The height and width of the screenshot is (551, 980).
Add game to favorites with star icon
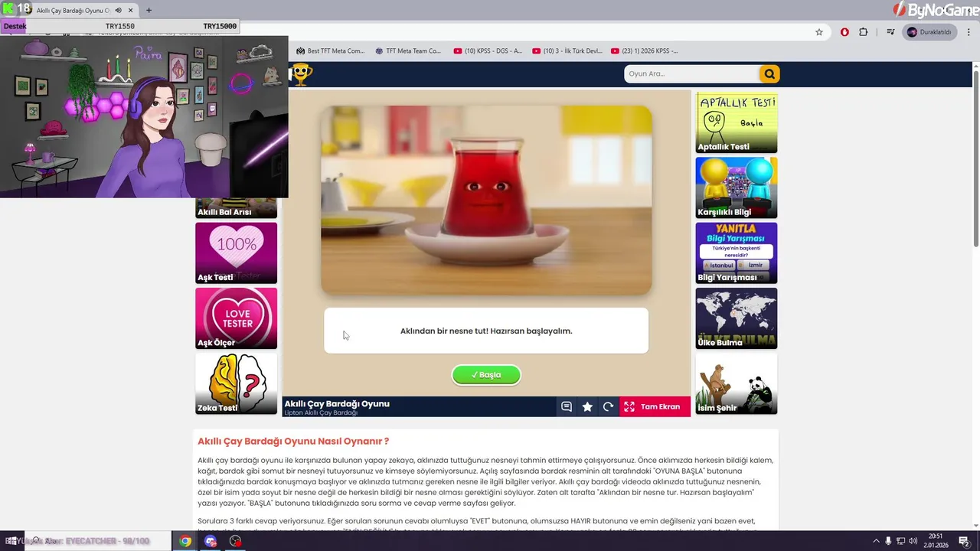click(587, 407)
